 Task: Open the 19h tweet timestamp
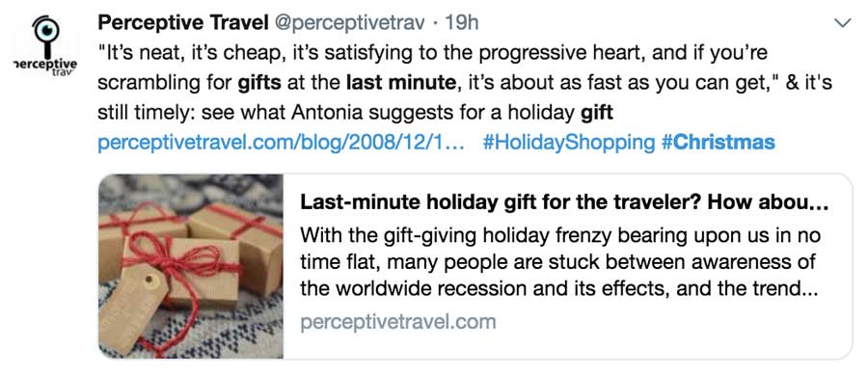coord(461,23)
